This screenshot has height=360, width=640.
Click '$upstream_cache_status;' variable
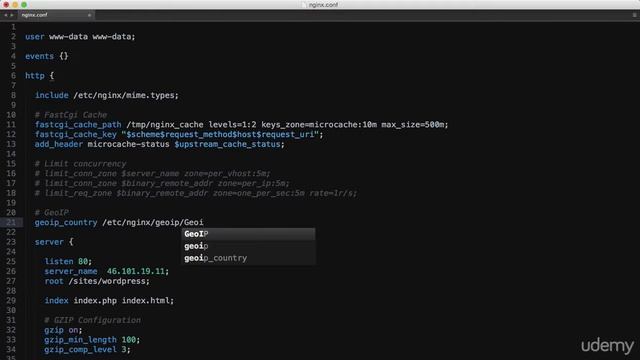click(x=229, y=144)
